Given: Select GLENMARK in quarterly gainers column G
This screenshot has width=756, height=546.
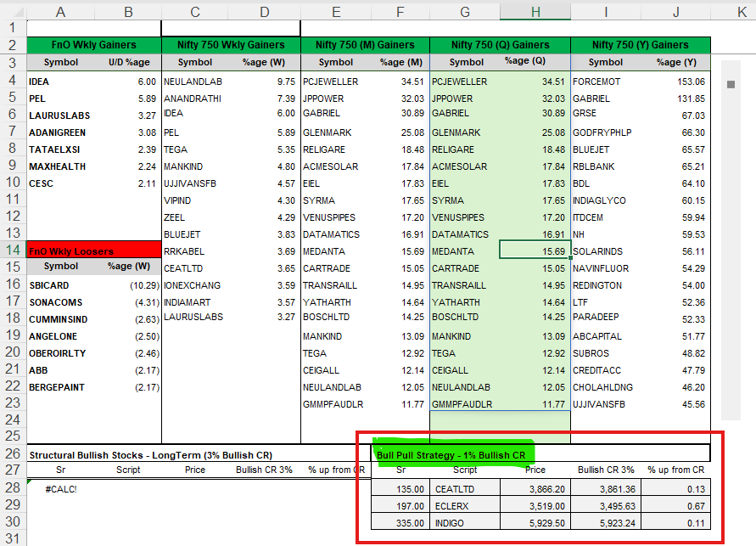Looking at the screenshot, I should coord(465,132).
